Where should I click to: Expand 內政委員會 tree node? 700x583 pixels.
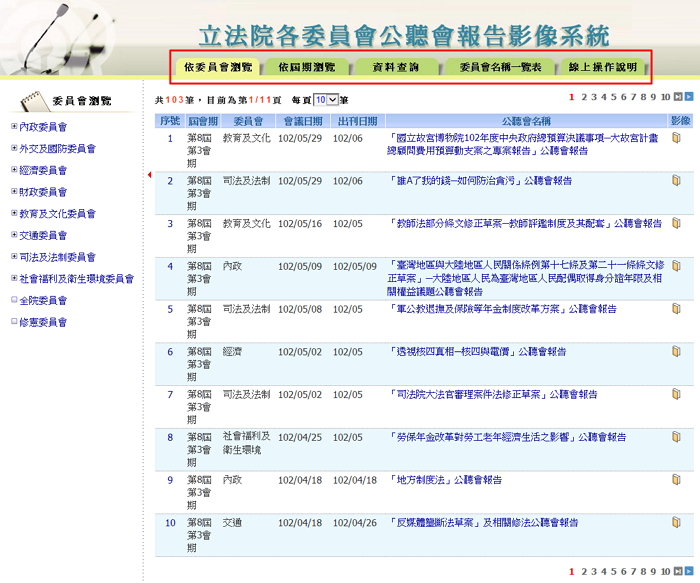coord(14,127)
